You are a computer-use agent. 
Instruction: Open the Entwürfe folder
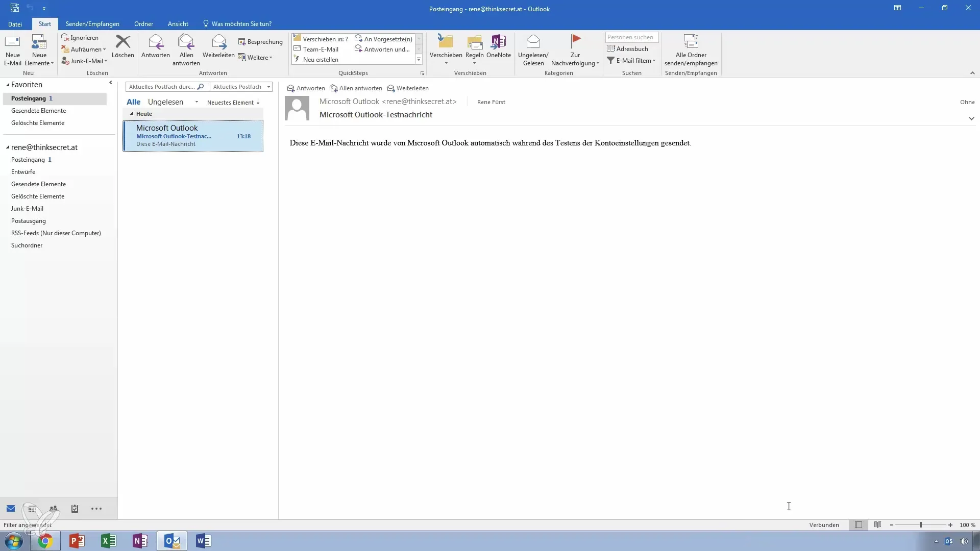pos(23,172)
